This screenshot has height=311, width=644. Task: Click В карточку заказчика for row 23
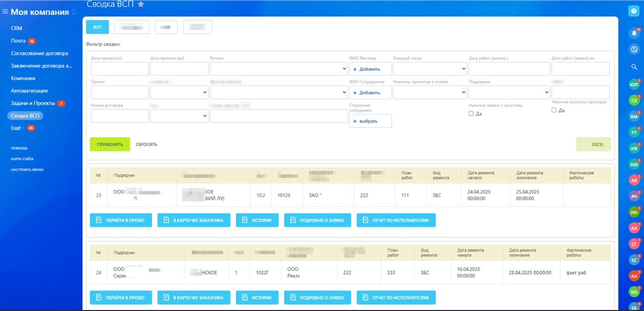coord(194,220)
